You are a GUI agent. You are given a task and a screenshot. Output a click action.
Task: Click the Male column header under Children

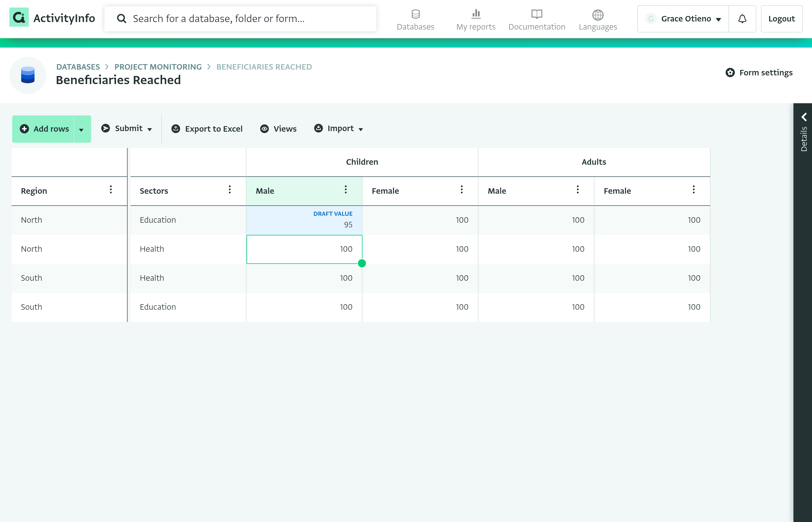tap(304, 191)
